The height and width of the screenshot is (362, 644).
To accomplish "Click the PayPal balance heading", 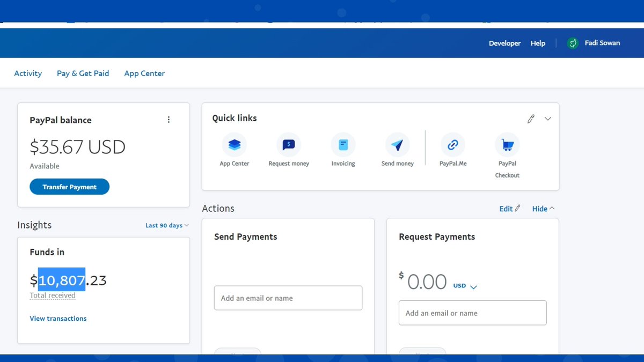I will [x=61, y=120].
